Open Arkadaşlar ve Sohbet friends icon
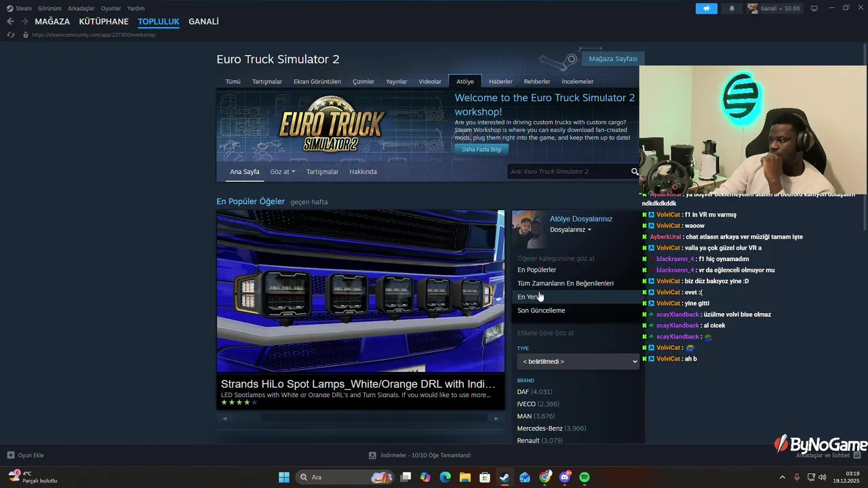Screen dimensions: 868x488 [857, 455]
